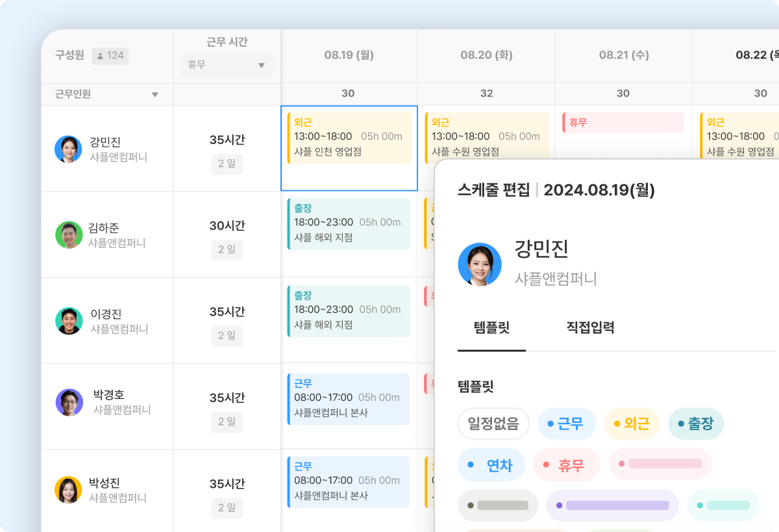Open 강민진's 휴무 block on 08.21
Screen dimensions: 779x532
(x=623, y=123)
